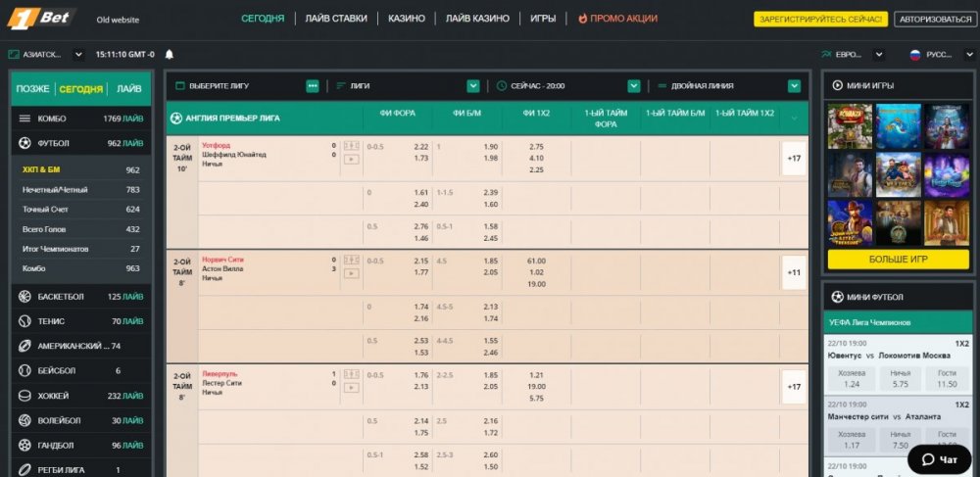Select Liverpool 1X2 odds 1.21

click(x=536, y=375)
